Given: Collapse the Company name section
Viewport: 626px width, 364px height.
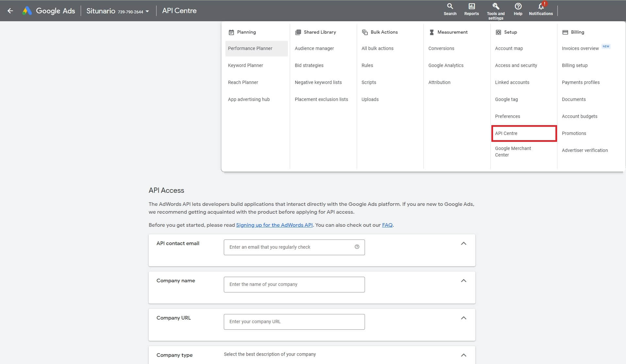Looking at the screenshot, I should pos(463,281).
